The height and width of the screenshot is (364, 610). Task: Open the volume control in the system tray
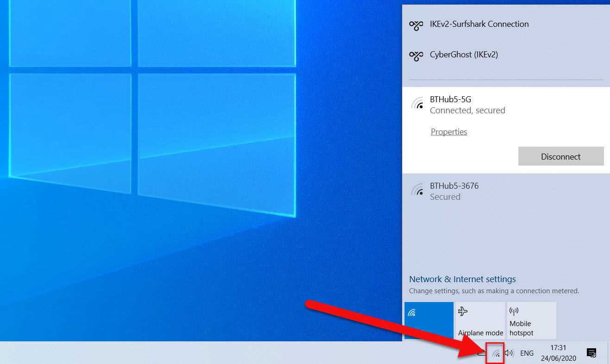point(508,352)
